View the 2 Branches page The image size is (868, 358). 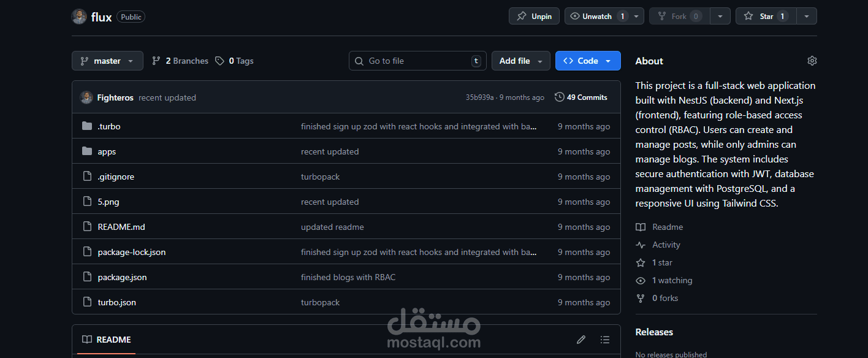(x=185, y=61)
